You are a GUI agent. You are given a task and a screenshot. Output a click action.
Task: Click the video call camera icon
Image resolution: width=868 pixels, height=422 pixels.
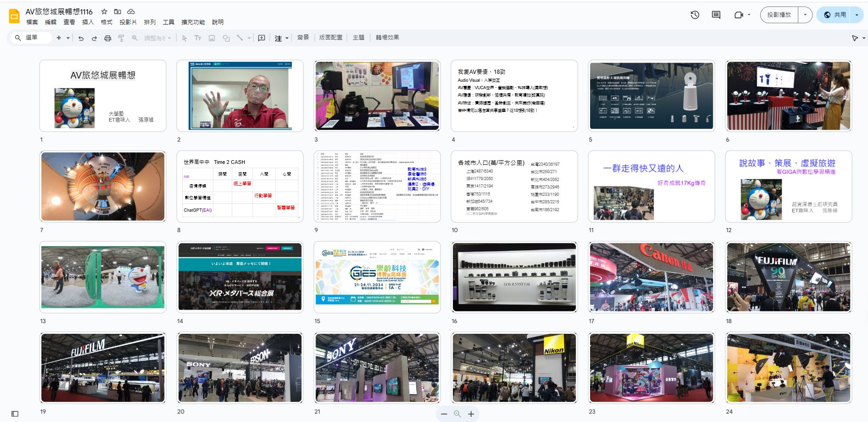tap(738, 15)
